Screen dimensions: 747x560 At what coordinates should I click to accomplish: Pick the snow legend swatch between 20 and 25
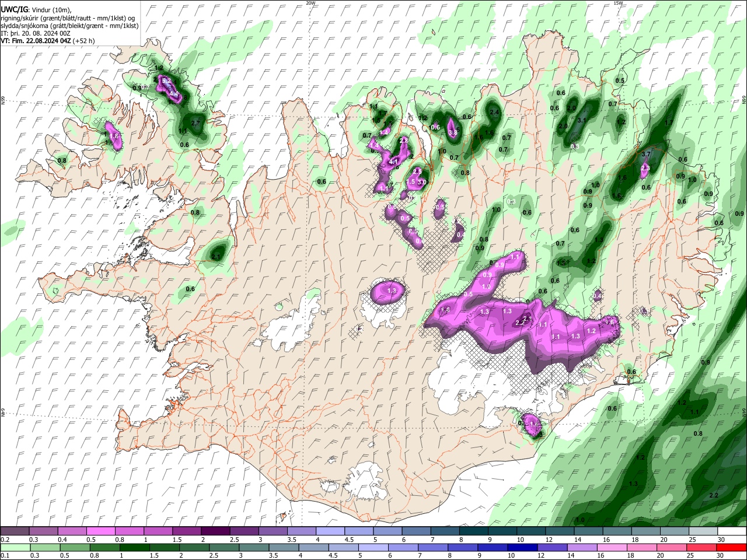coord(673,531)
